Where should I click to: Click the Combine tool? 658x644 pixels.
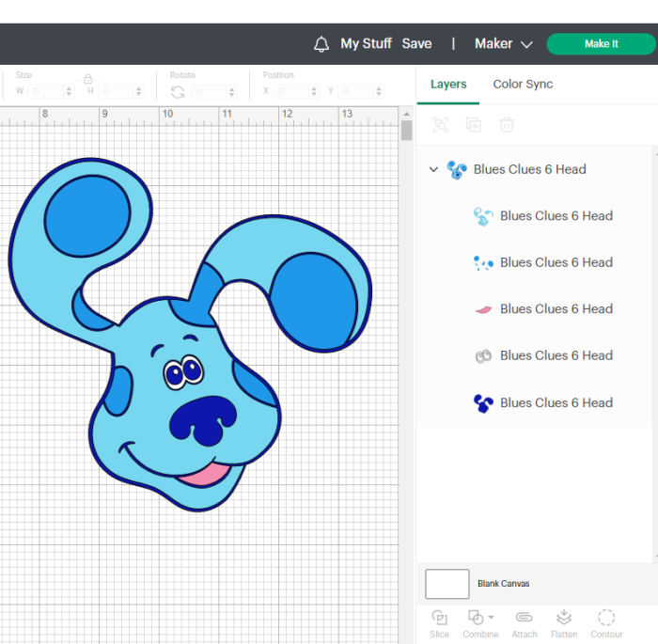click(x=480, y=624)
